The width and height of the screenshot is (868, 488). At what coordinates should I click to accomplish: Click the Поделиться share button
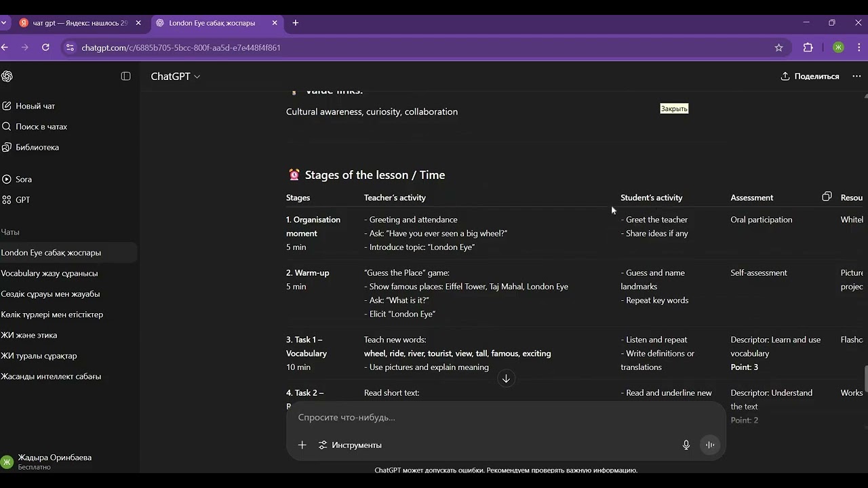810,77
